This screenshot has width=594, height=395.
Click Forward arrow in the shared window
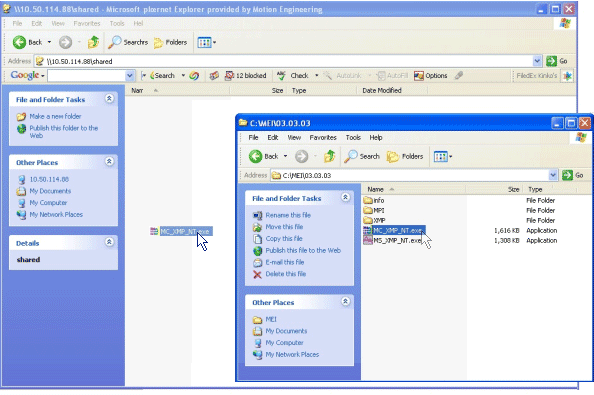click(65, 42)
